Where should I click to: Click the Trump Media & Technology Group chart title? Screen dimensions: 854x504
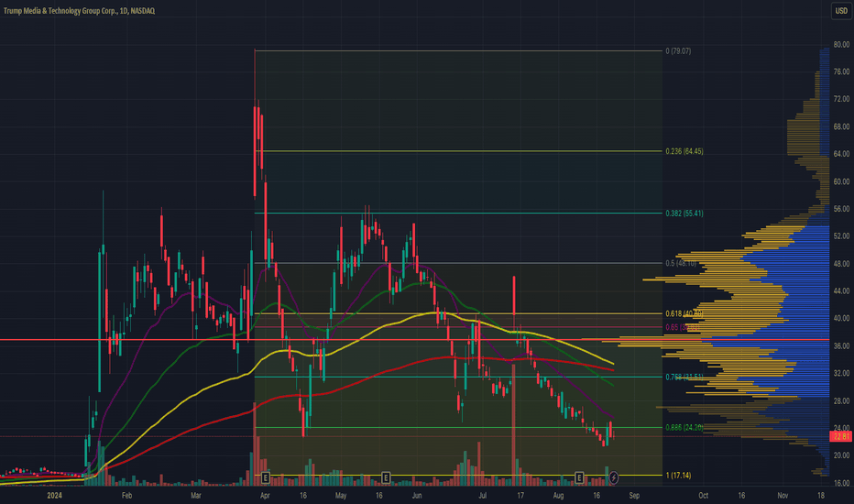(x=79, y=11)
